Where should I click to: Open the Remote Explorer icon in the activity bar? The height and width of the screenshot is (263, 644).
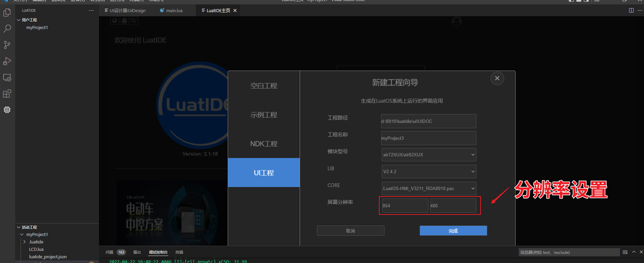(x=7, y=78)
